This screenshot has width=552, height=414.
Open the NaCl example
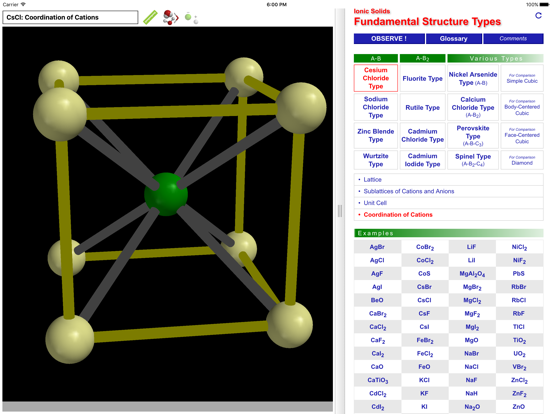[472, 367]
